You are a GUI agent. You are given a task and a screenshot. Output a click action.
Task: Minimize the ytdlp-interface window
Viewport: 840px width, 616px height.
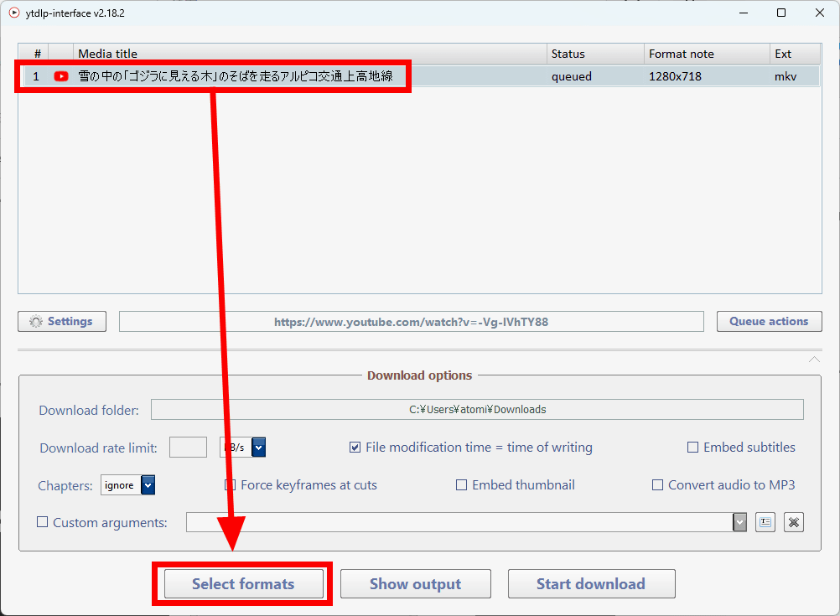tap(742, 13)
